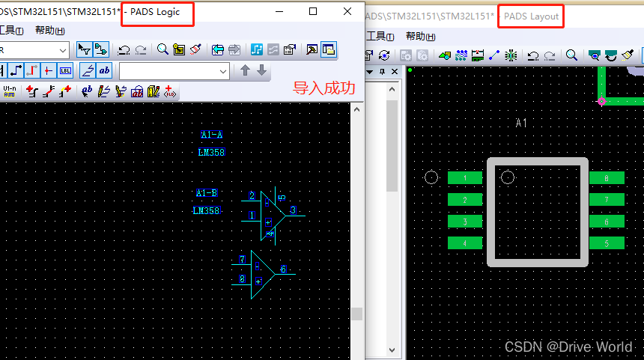Redraw the PADS Logic screen with brush icon
Screen dimensions: 644x360
coord(195,49)
